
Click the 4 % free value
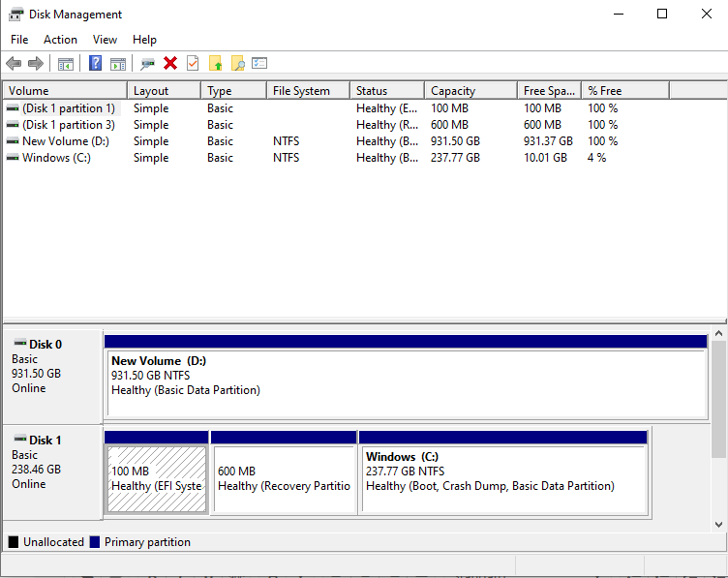(597, 158)
